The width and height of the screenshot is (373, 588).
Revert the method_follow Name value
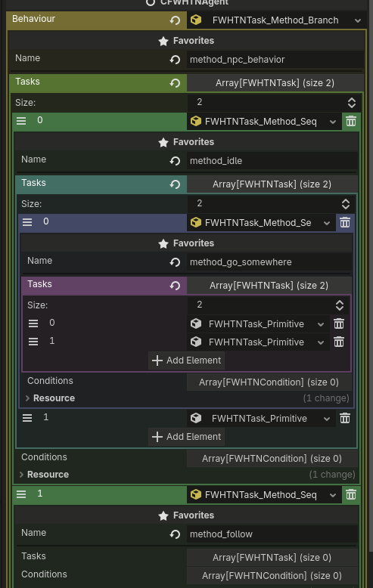[175, 534]
